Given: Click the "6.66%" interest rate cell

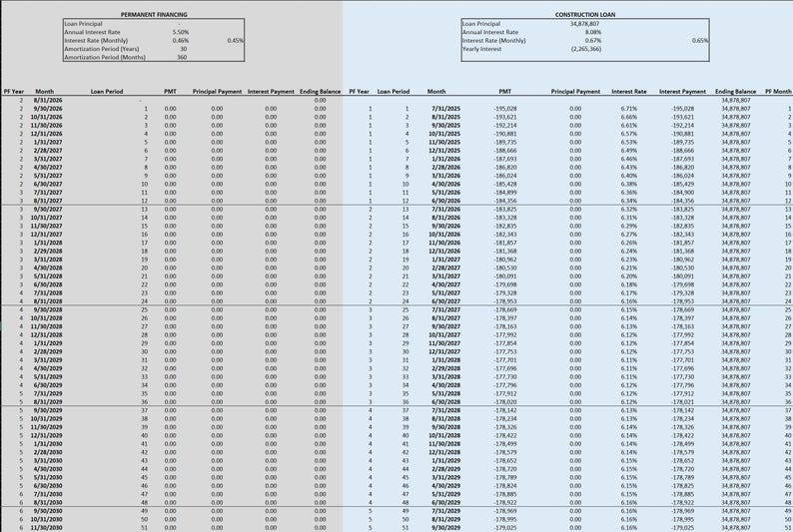Looking at the screenshot, I should coord(629,117).
